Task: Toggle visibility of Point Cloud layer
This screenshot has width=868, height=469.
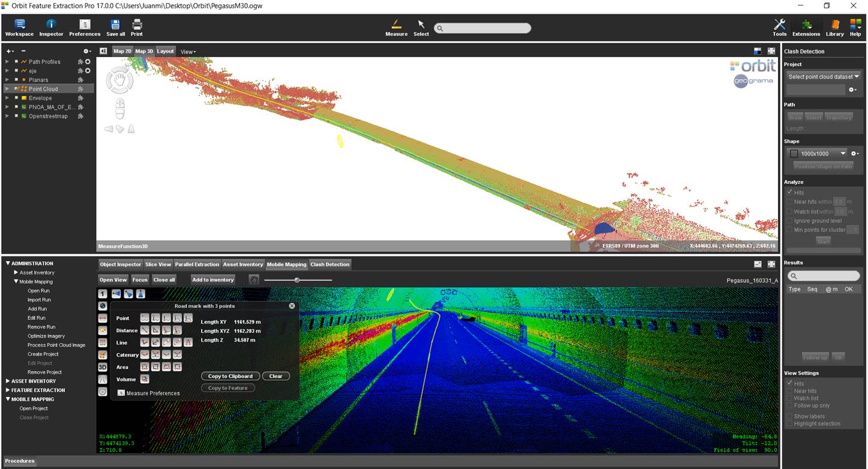Action: click(16, 89)
